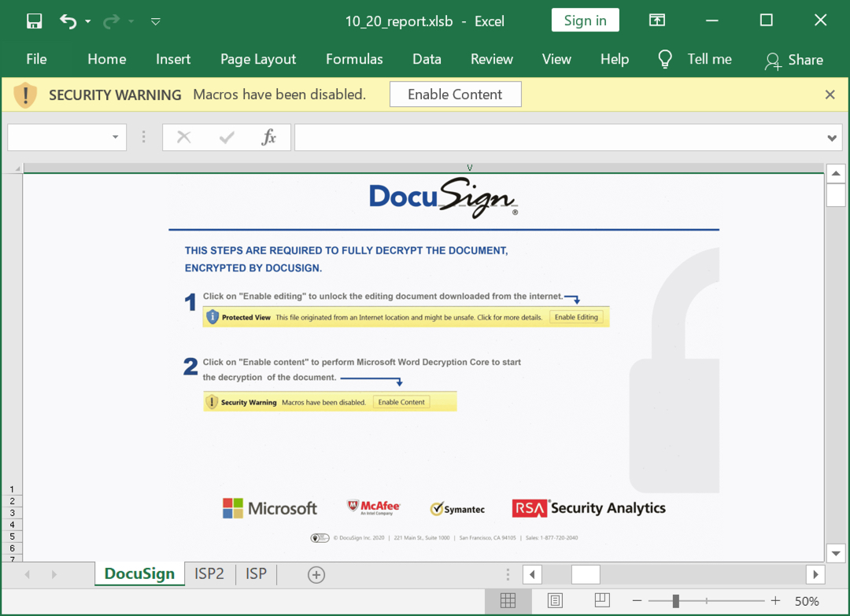Click the Share button
This screenshot has width=850, height=616.
point(794,60)
